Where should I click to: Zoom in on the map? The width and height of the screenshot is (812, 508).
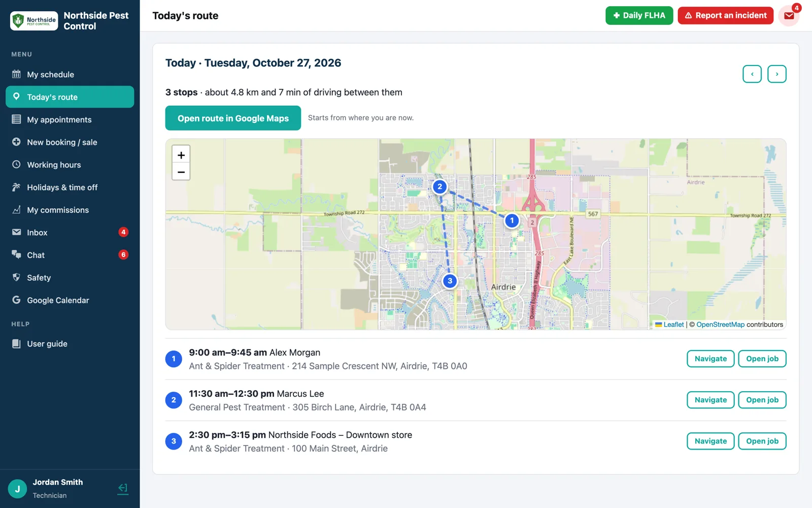[181, 155]
